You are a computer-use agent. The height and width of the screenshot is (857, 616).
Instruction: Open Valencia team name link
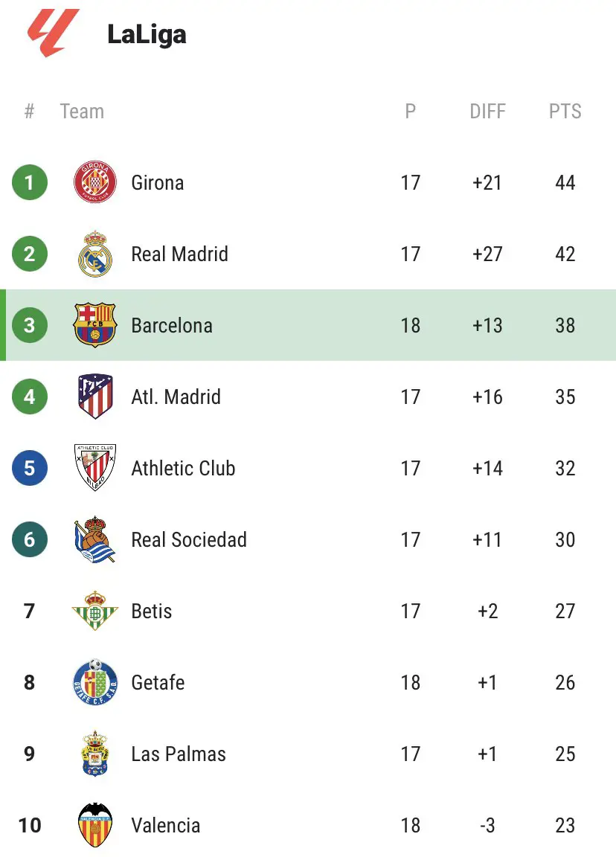(x=166, y=825)
